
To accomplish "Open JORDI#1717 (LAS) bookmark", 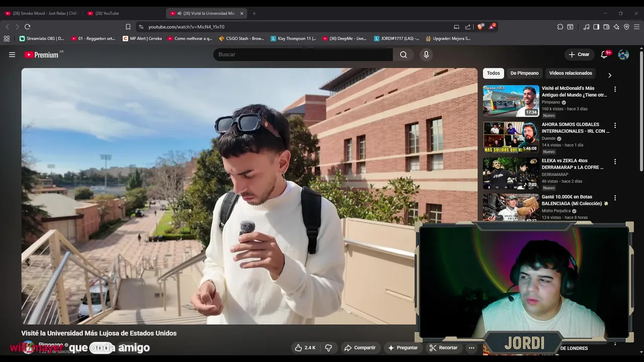I will pyautogui.click(x=396, y=38).
